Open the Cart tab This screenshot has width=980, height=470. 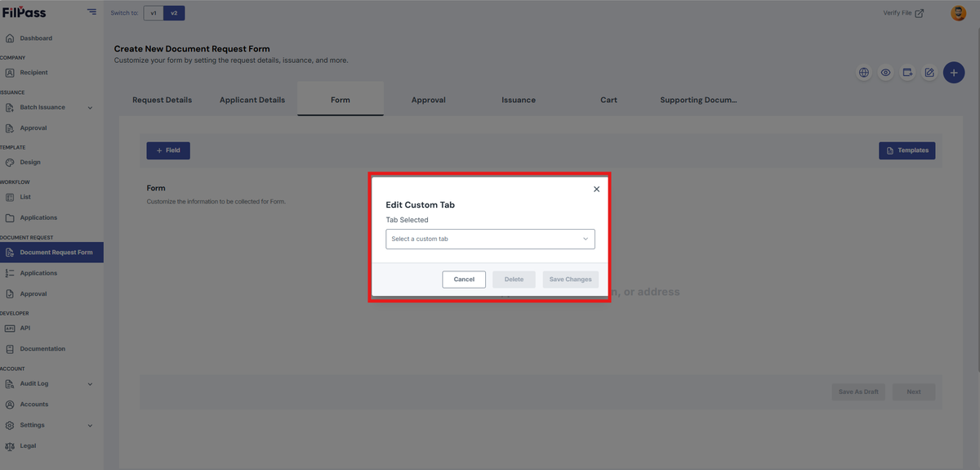coord(608,100)
